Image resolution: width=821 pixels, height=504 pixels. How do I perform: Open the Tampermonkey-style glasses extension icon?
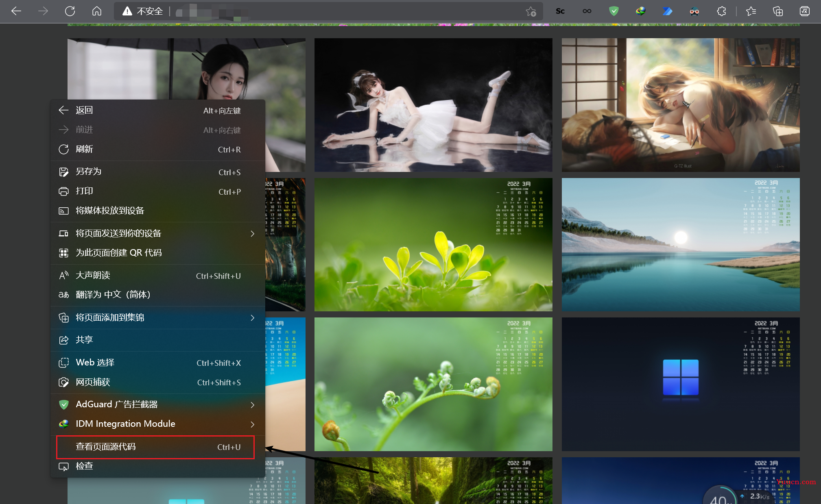[694, 11]
